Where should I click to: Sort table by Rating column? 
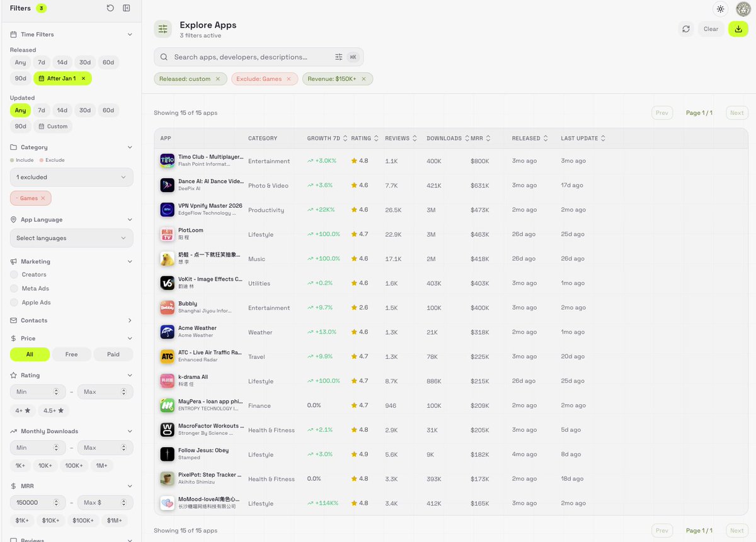[365, 138]
